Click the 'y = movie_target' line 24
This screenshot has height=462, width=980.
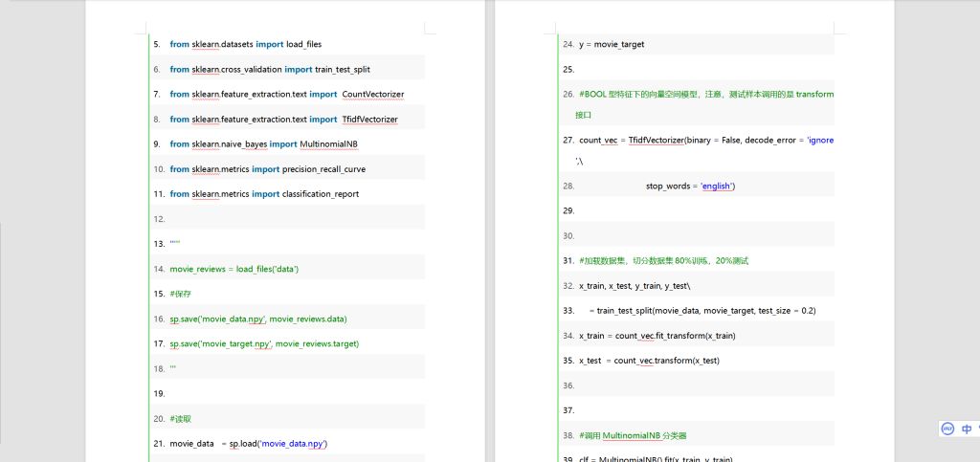point(612,44)
